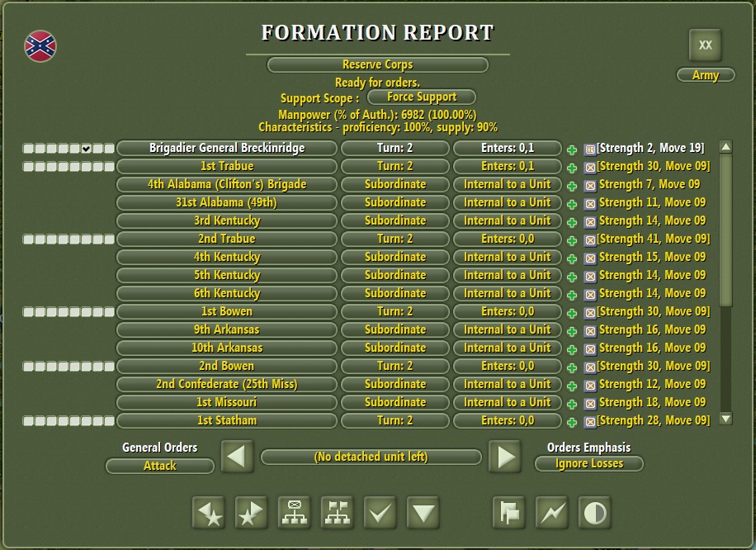The image size is (756, 550).
Task: Click Enters: 0,0 for 1st Bowen
Action: click(x=508, y=311)
